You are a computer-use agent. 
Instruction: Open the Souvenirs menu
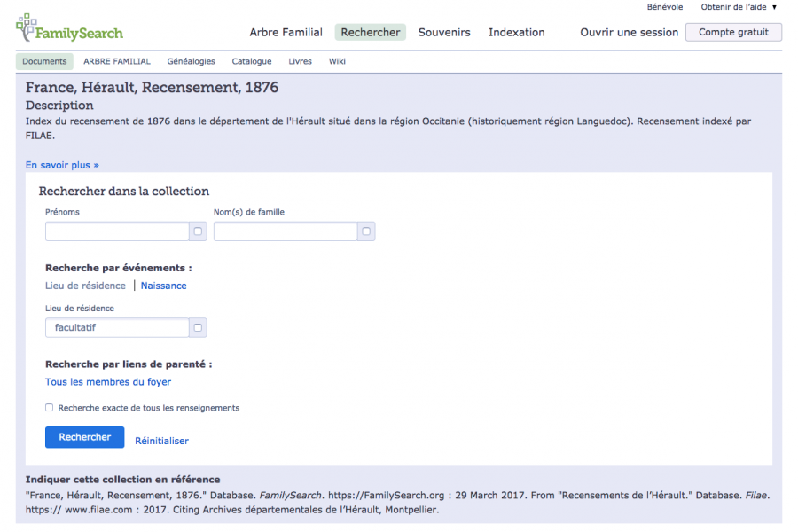click(x=444, y=33)
